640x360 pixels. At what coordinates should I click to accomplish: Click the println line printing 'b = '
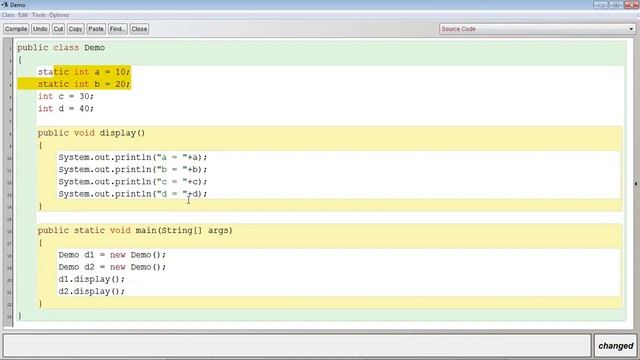[133, 169]
